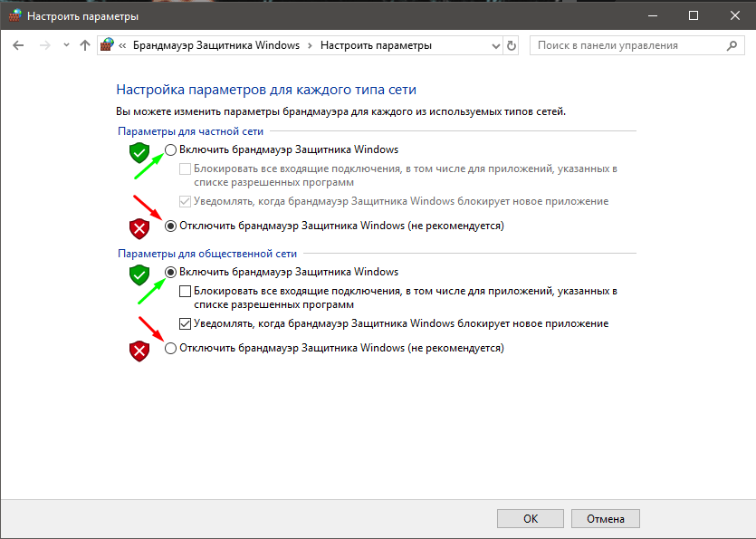This screenshot has height=539, width=756.
Task: Minimize the 'Настроить параметры' window
Action: (653, 15)
